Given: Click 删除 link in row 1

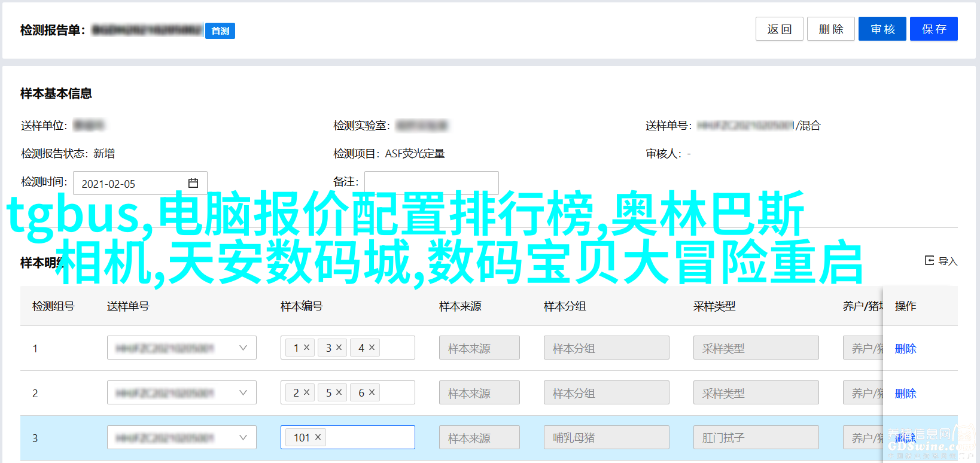Looking at the screenshot, I should point(905,348).
